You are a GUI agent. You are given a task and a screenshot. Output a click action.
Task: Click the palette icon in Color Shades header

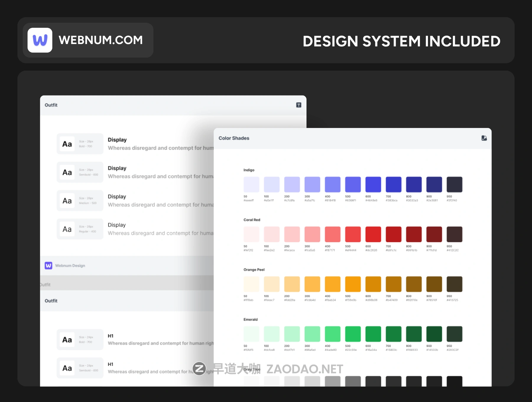[484, 138]
